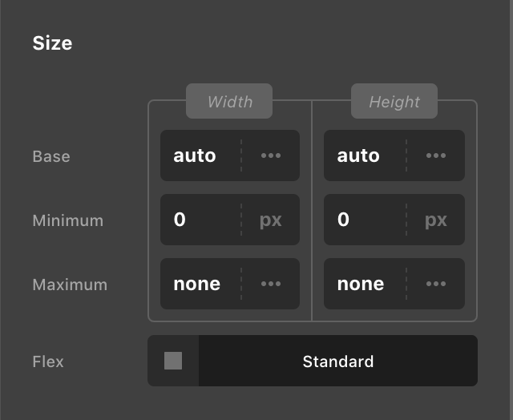Toggle the Flex square checkbox

coord(173,361)
